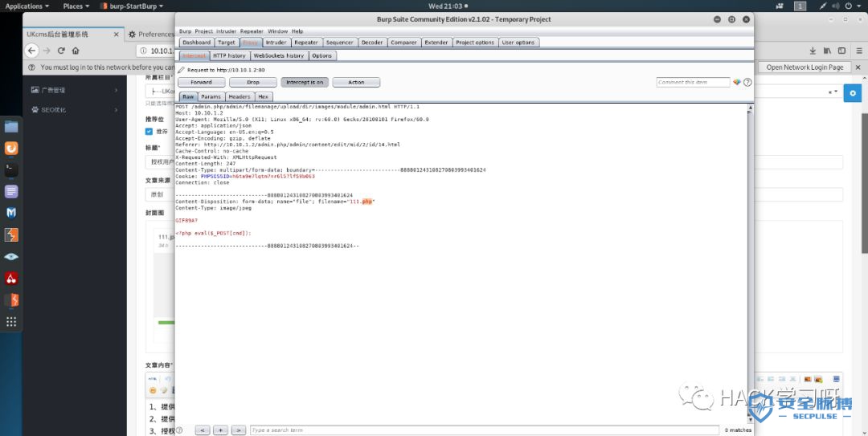Open the Terminal from the dock

(x=11, y=170)
